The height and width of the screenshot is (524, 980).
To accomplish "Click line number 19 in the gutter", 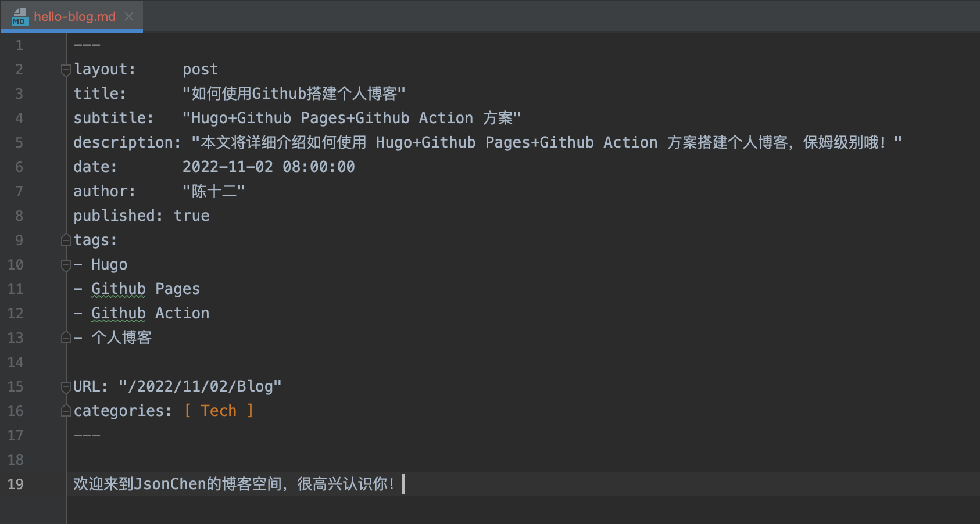I will 16,484.
